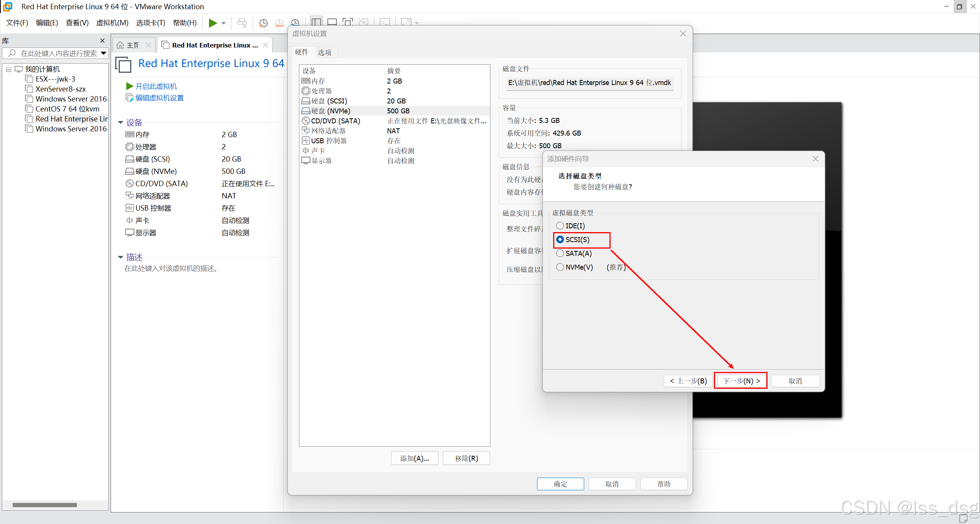
Task: Collapse the 设备 section triangle
Action: pyautogui.click(x=121, y=123)
